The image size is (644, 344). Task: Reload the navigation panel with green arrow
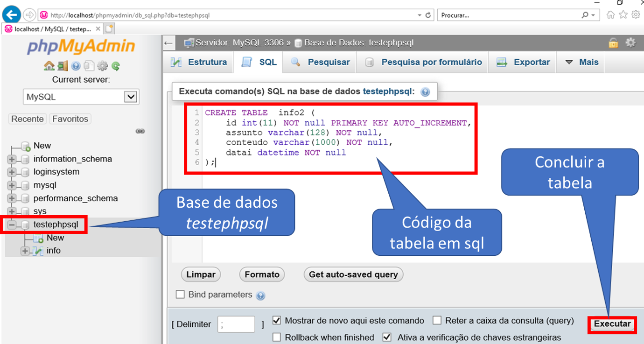(115, 66)
